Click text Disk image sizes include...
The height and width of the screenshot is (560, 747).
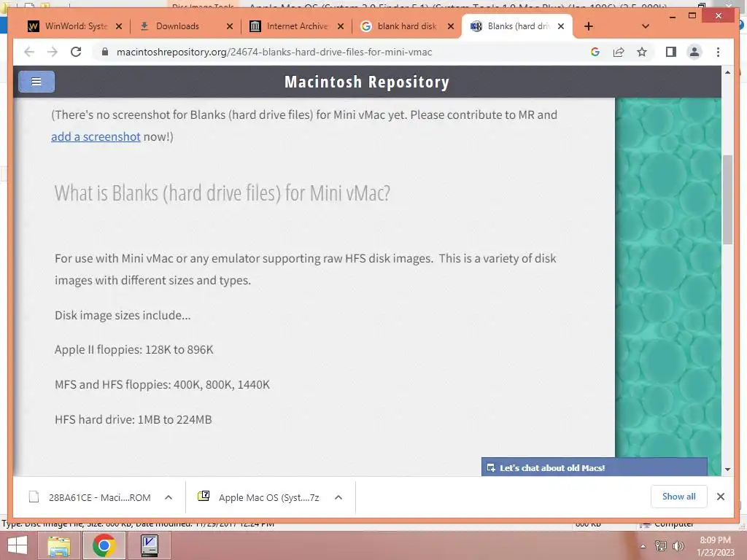[x=123, y=315]
